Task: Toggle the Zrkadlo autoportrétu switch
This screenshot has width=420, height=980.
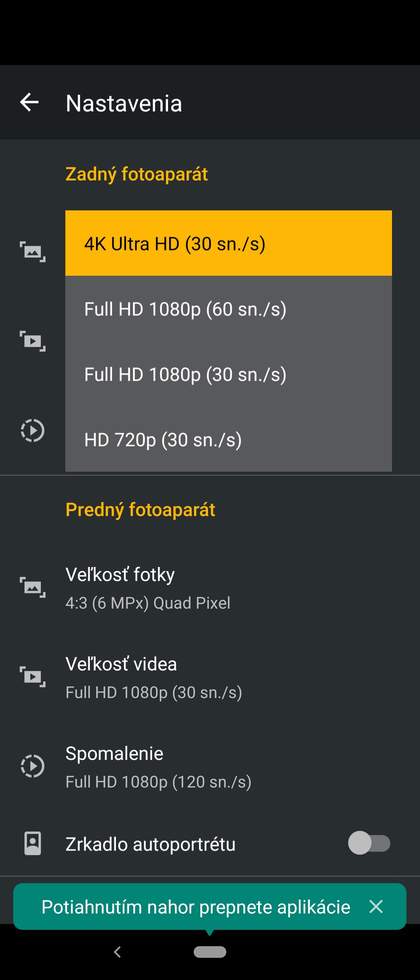Action: (x=369, y=843)
